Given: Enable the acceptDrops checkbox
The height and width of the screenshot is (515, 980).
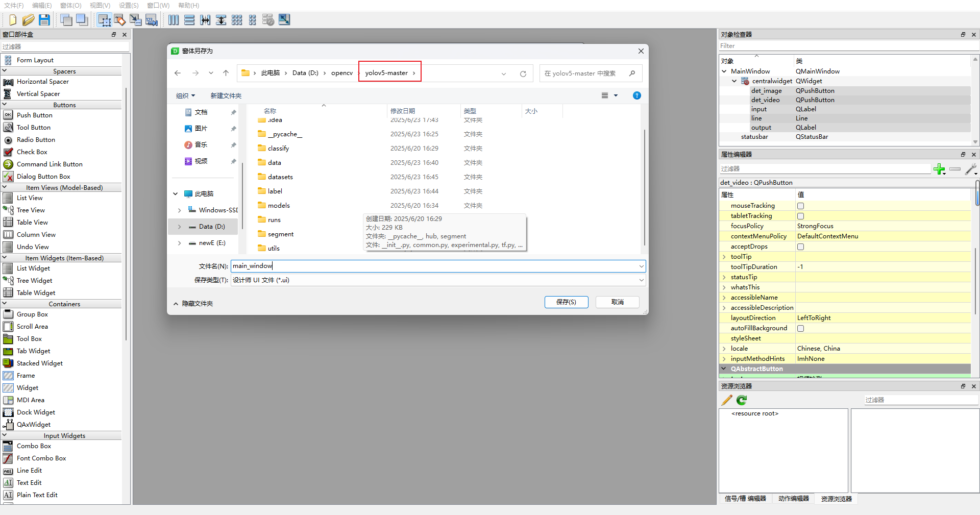Looking at the screenshot, I should coord(800,247).
